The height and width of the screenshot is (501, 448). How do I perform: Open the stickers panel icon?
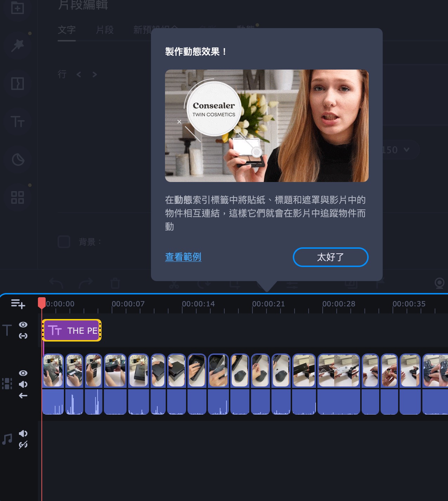point(18,160)
